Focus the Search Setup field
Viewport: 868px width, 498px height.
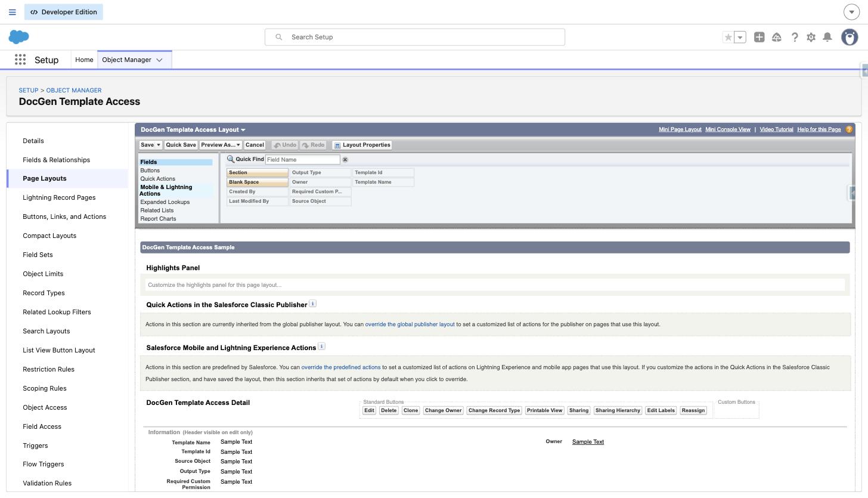point(415,37)
